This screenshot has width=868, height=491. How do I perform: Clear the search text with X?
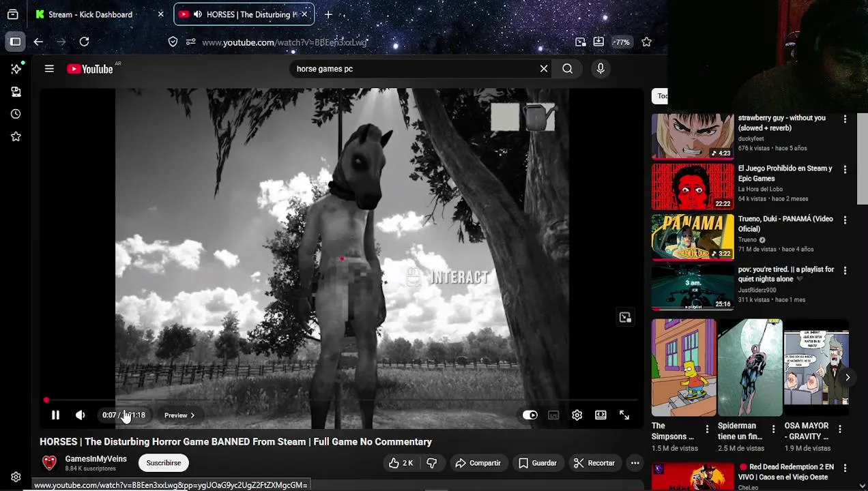pyautogui.click(x=544, y=69)
